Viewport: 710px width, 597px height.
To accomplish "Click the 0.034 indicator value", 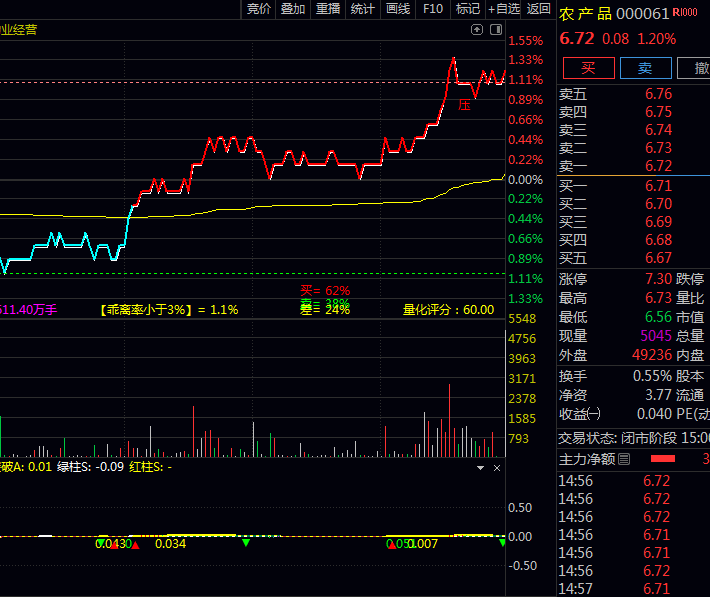I will pyautogui.click(x=170, y=544).
